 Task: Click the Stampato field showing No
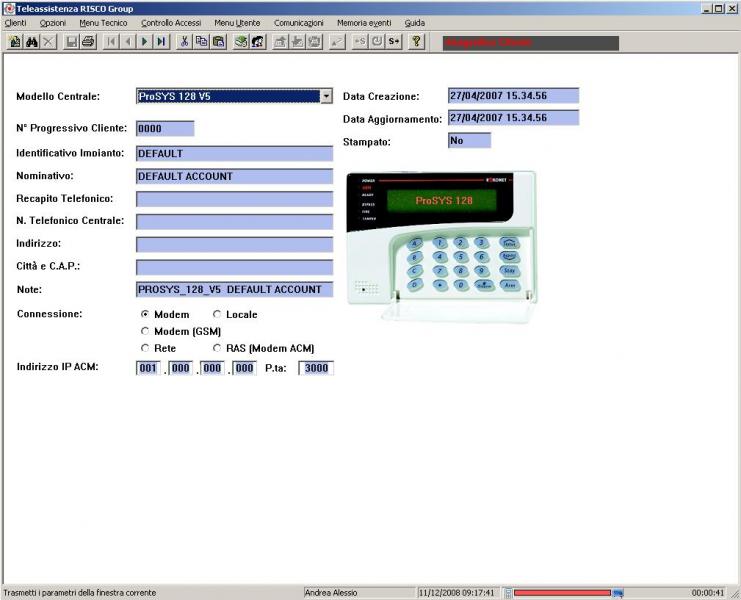pos(469,140)
